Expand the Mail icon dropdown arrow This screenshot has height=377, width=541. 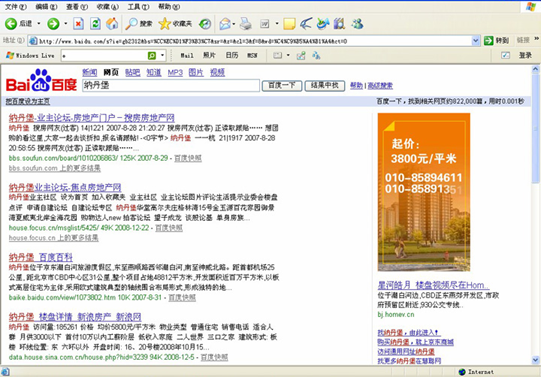point(234,24)
